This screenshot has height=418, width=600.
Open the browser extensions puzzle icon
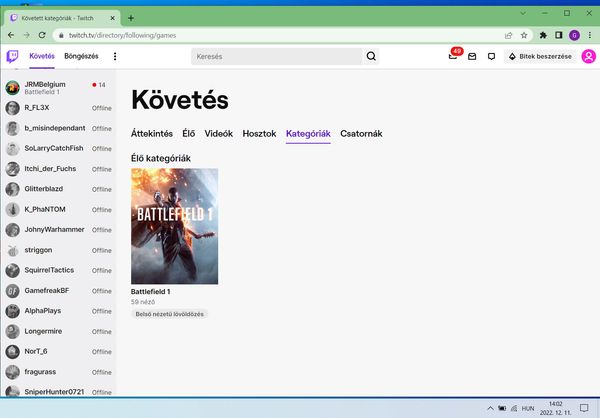[543, 34]
